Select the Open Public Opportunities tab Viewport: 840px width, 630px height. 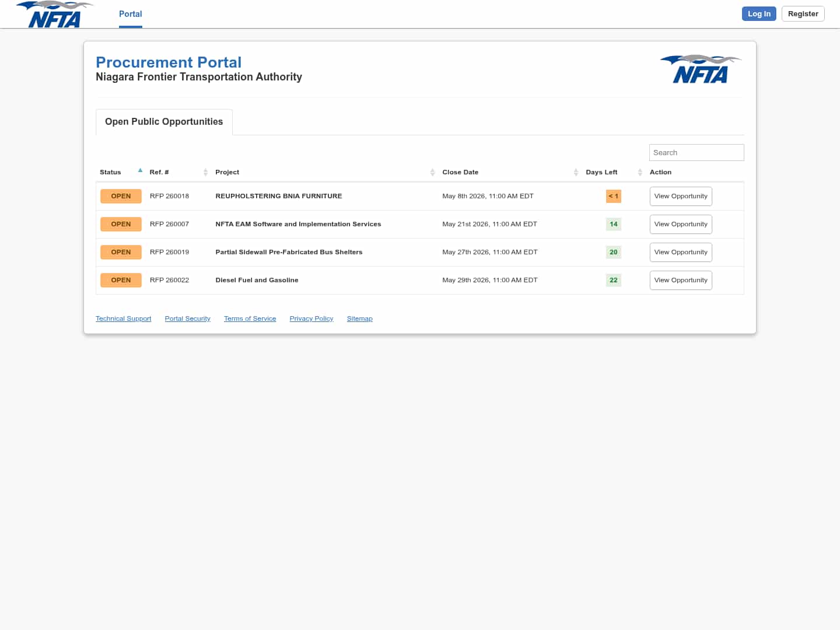pos(164,122)
